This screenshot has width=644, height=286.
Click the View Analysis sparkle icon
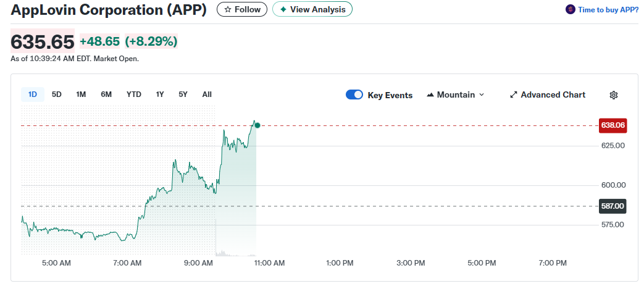[x=283, y=10]
